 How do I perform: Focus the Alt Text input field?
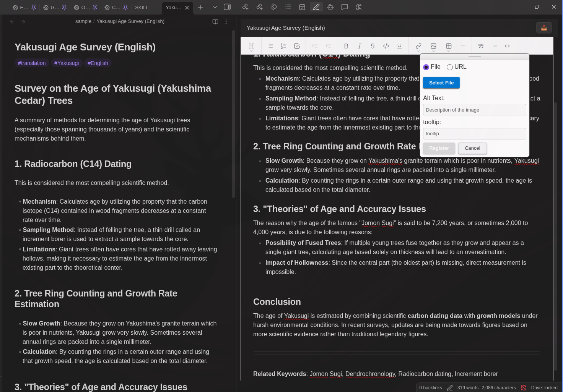point(474,110)
